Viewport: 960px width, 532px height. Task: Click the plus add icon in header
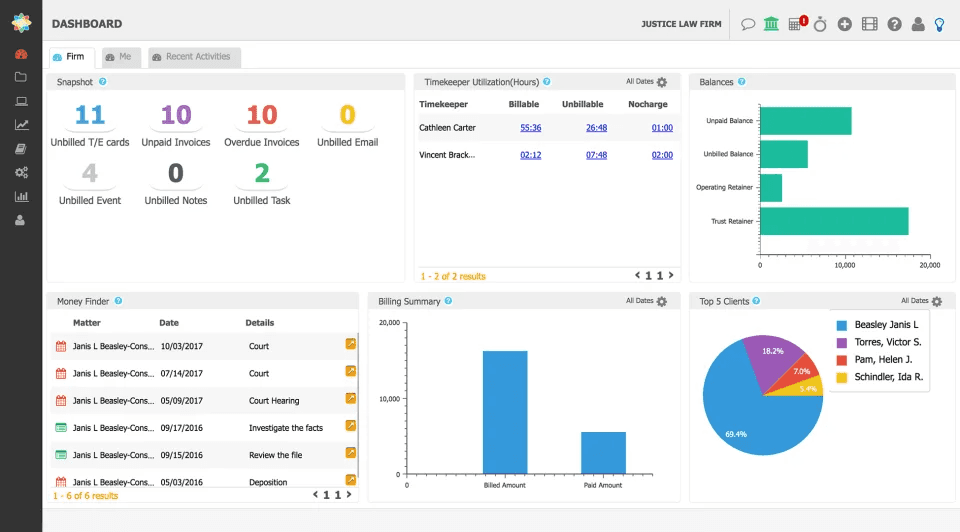(x=845, y=24)
